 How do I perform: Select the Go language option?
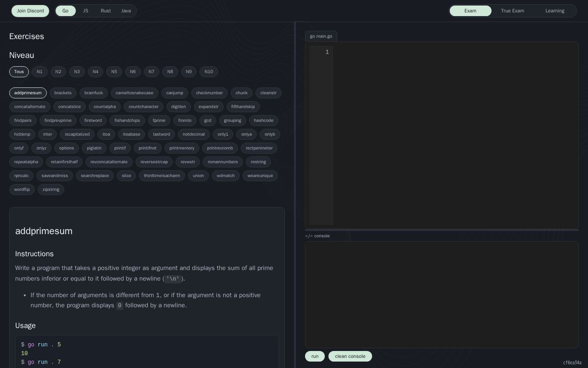(65, 11)
